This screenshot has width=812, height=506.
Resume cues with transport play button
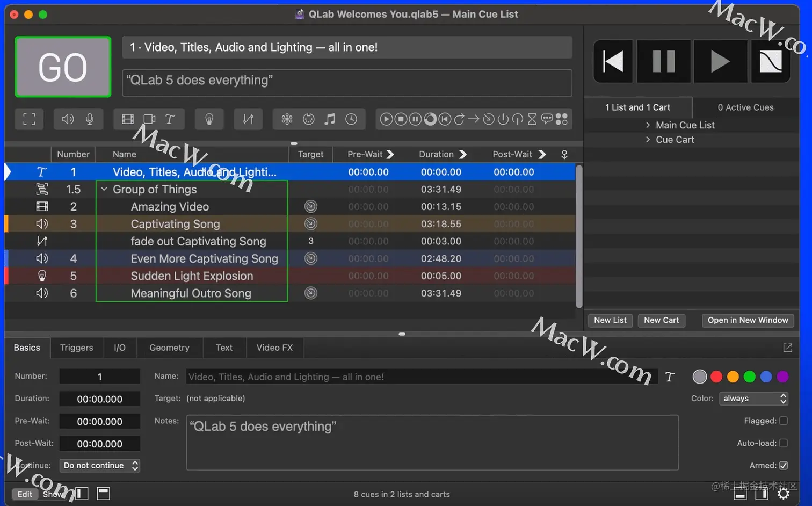(720, 61)
